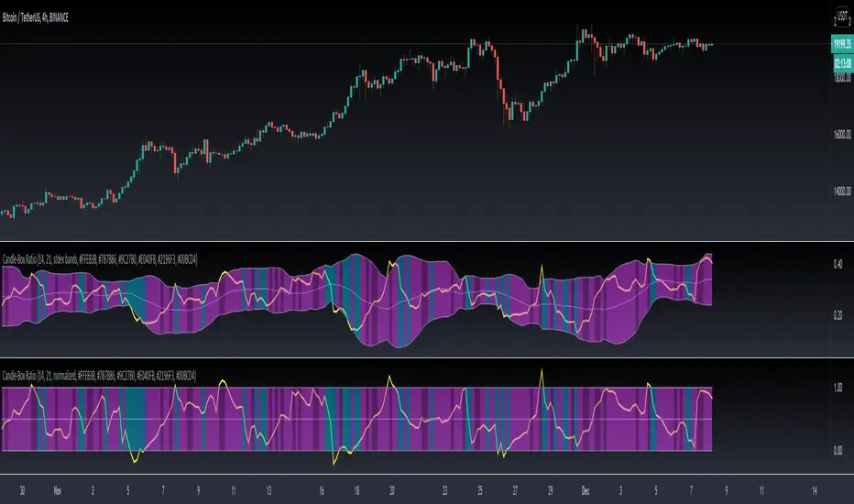The image size is (854, 504).
Task: Click the Dec label on time axis
Action: (586, 491)
